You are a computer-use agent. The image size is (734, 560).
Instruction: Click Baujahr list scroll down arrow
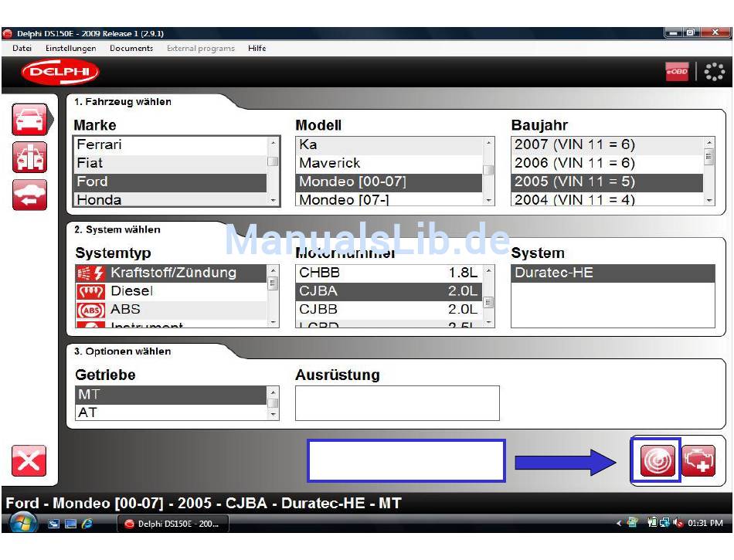click(x=709, y=200)
